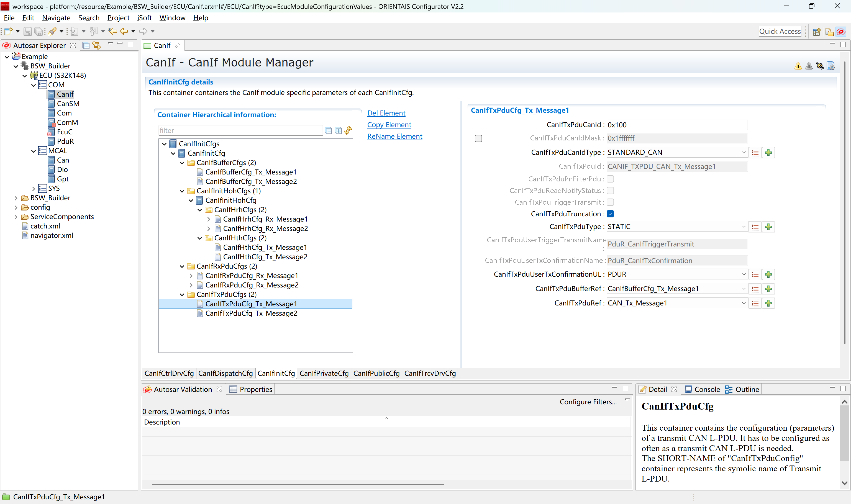The height and width of the screenshot is (504, 851).
Task: Switch to the CanIfPublicCfg tab
Action: click(376, 373)
